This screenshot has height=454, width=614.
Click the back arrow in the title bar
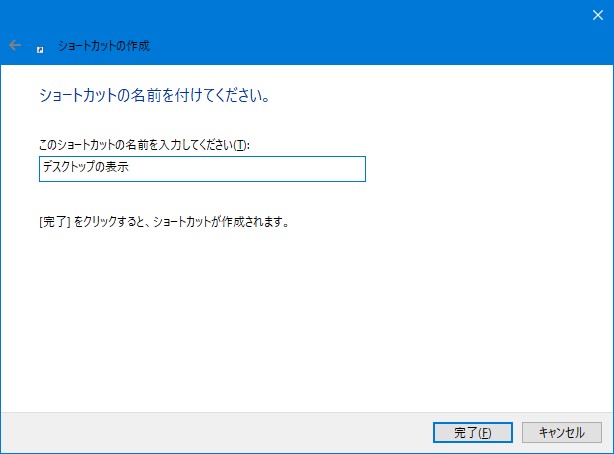[x=15, y=45]
